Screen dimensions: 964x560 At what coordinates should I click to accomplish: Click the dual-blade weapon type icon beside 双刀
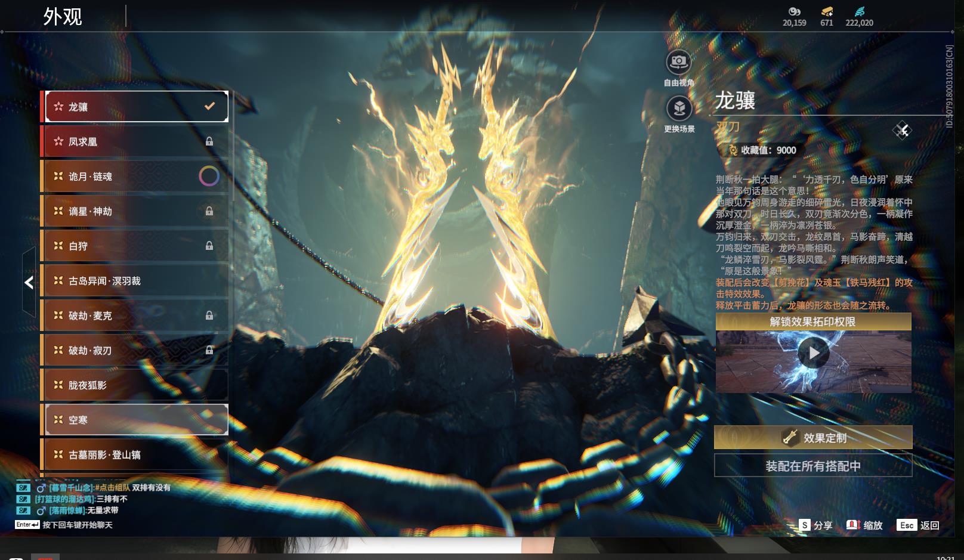tap(902, 130)
